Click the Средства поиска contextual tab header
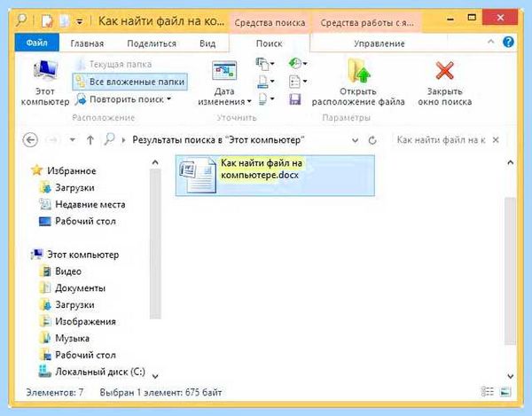The width and height of the screenshot is (532, 416). tap(270, 23)
